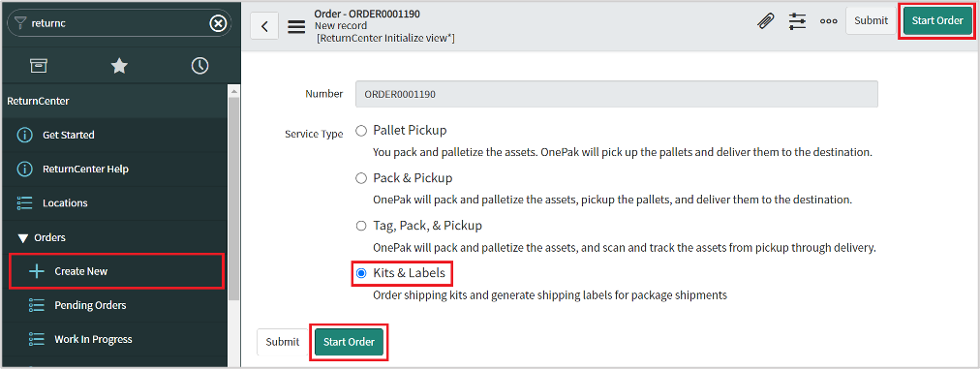Show favorites star tab

(119, 66)
